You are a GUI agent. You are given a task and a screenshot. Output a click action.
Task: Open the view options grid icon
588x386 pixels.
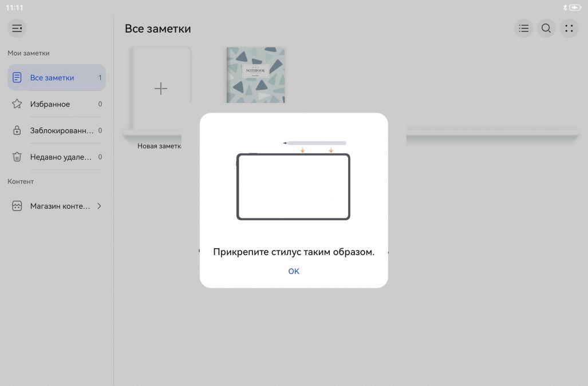pos(569,28)
